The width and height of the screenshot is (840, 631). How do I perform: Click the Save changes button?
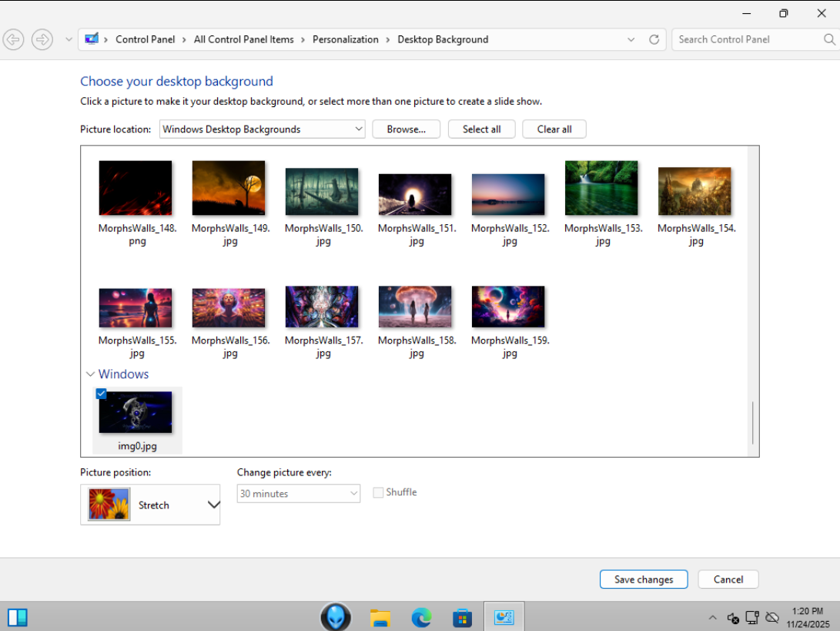tap(644, 579)
